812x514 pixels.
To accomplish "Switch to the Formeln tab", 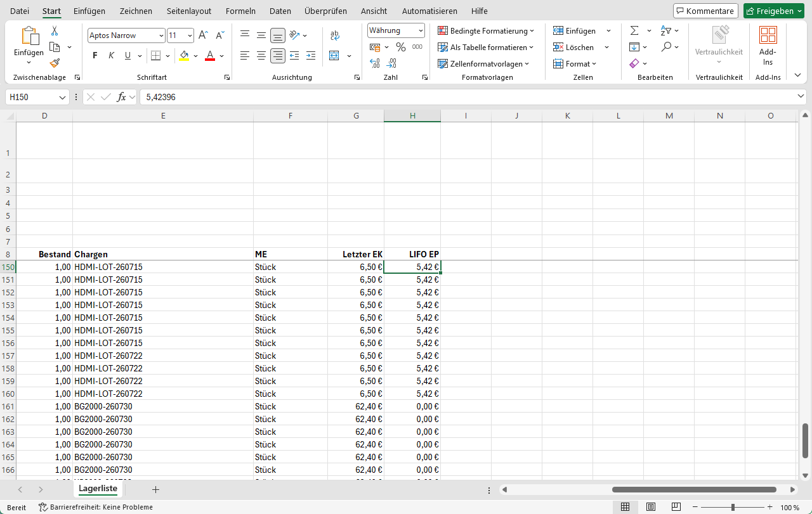I will [240, 11].
